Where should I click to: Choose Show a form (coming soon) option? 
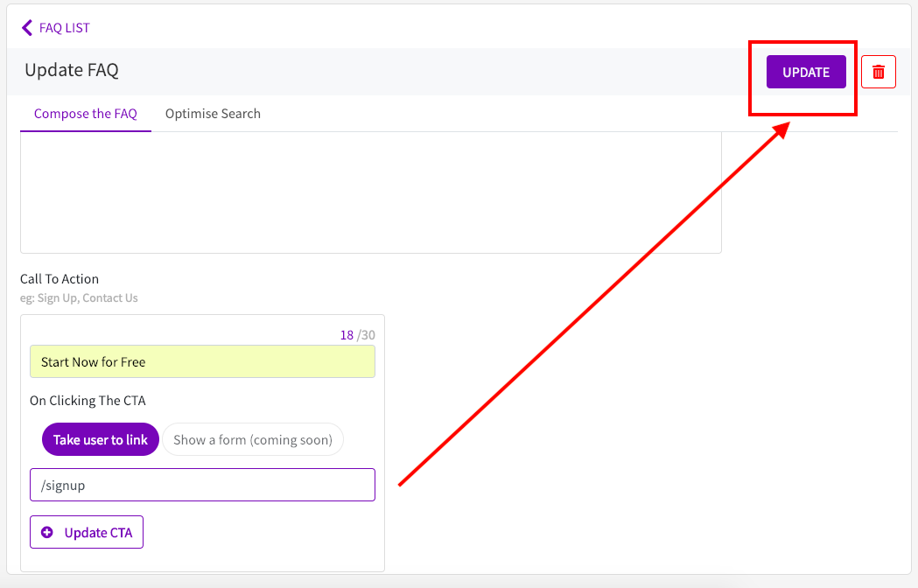(253, 440)
